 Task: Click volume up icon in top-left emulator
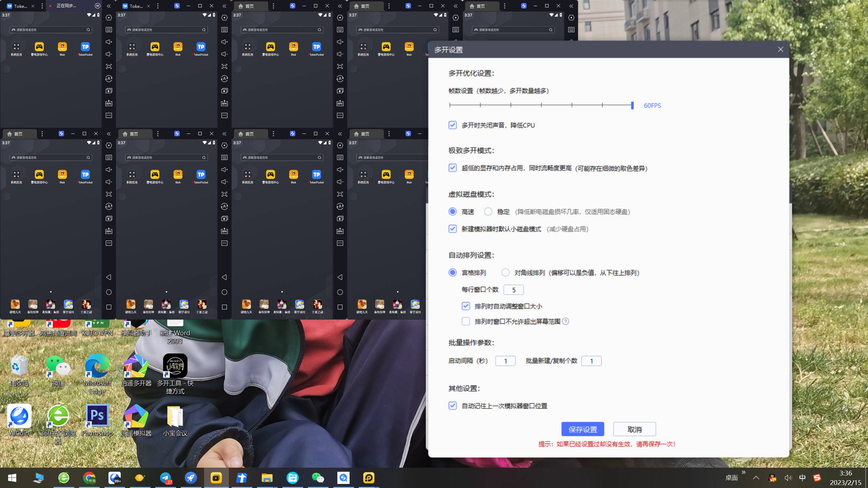tap(109, 42)
